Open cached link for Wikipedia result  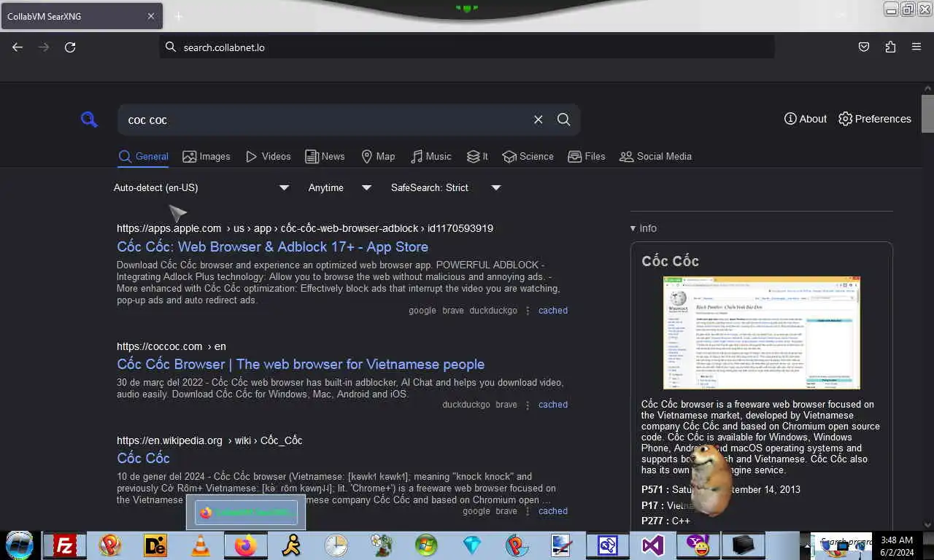click(x=553, y=511)
